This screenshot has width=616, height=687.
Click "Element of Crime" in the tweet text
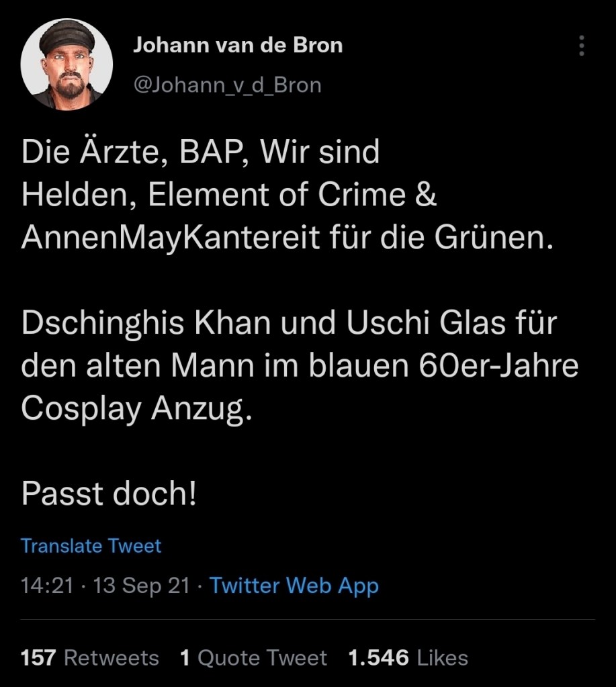(x=277, y=195)
